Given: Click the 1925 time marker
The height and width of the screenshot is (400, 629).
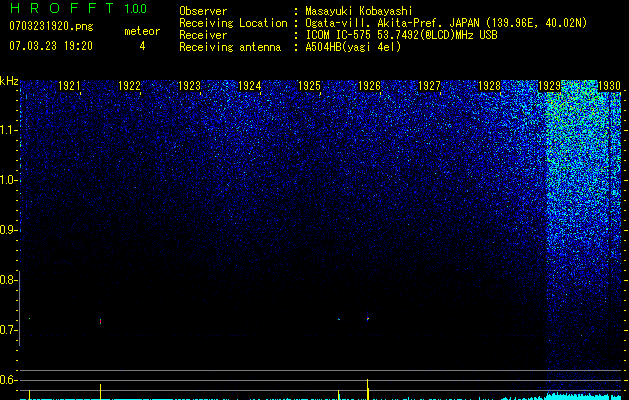Looking at the screenshot, I should click(x=309, y=85).
